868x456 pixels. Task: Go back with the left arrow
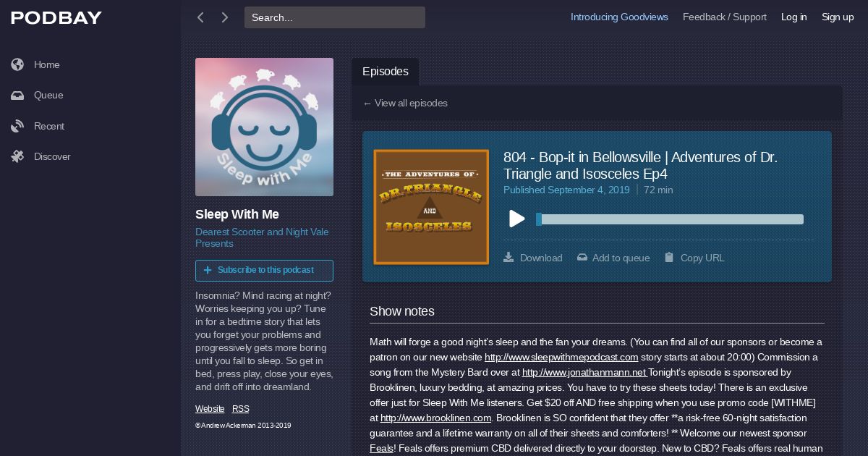[200, 17]
